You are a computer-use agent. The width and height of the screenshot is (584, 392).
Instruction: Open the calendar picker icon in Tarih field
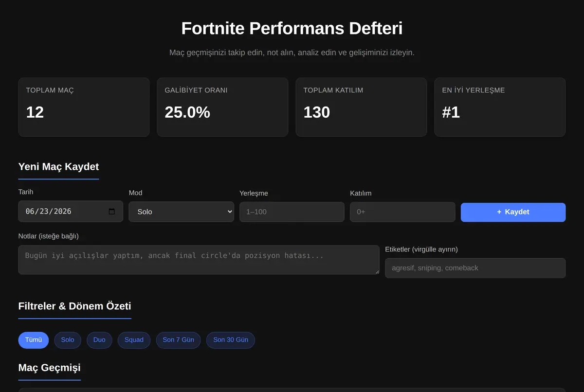[112, 212]
